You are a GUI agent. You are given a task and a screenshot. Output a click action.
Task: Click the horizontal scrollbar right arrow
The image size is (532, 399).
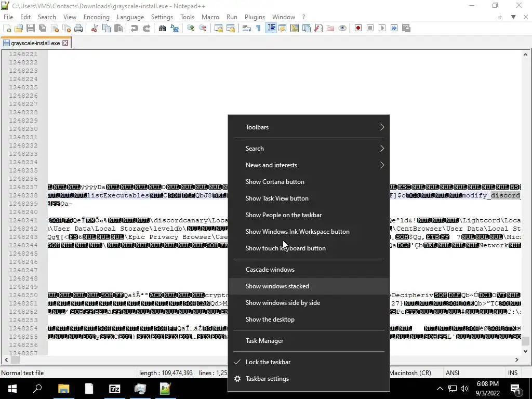coord(517,360)
